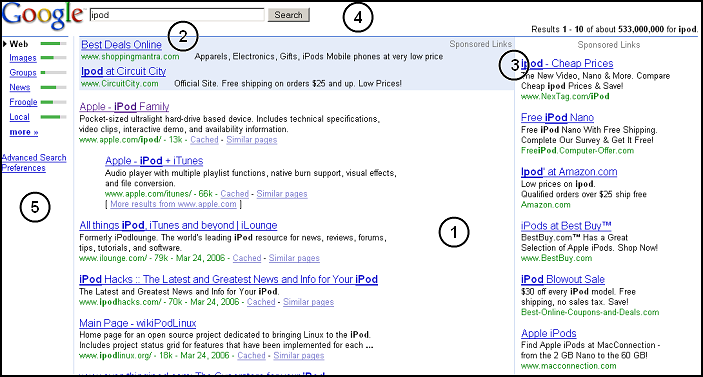Open Main Page - wikiPodLinux result
The image size is (703, 377).
pos(138,323)
